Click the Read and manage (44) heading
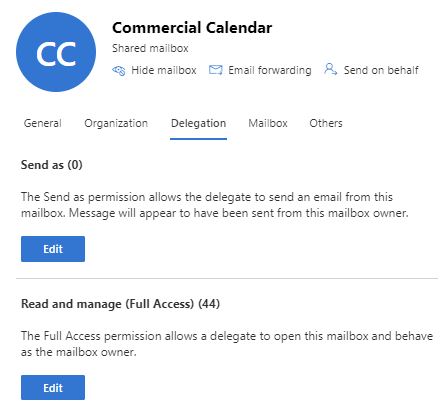This screenshot has height=414, width=441. pos(120,304)
